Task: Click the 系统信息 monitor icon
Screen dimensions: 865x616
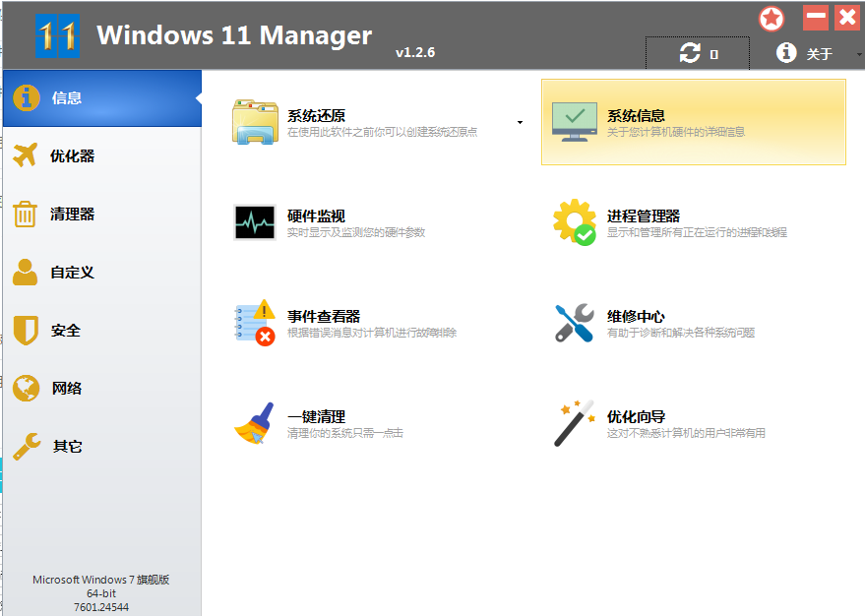Action: 576,122
